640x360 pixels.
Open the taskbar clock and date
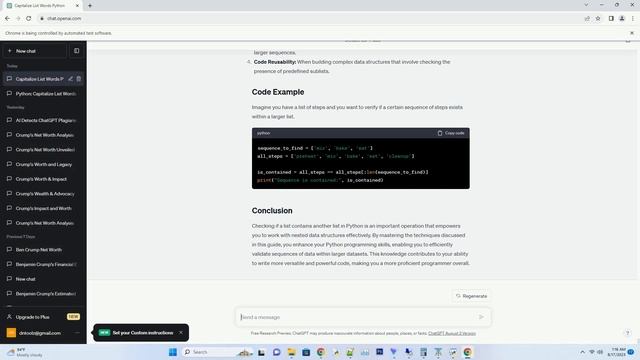(616, 352)
